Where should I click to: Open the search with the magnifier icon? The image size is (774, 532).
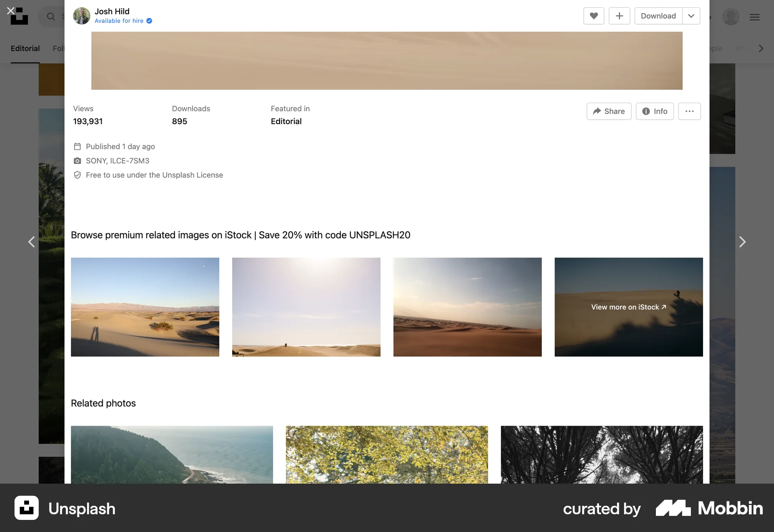[x=51, y=17]
